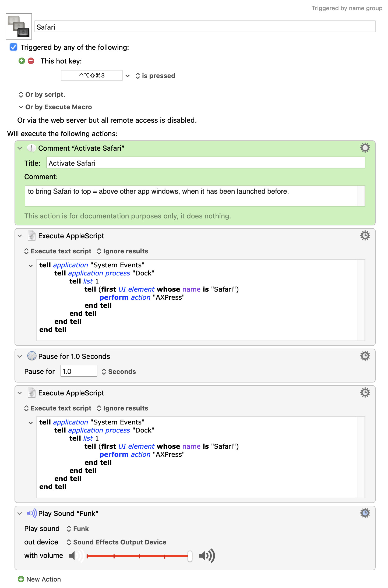388x588 pixels.
Task: Open the hot key dropdown arrow
Action: point(128,76)
